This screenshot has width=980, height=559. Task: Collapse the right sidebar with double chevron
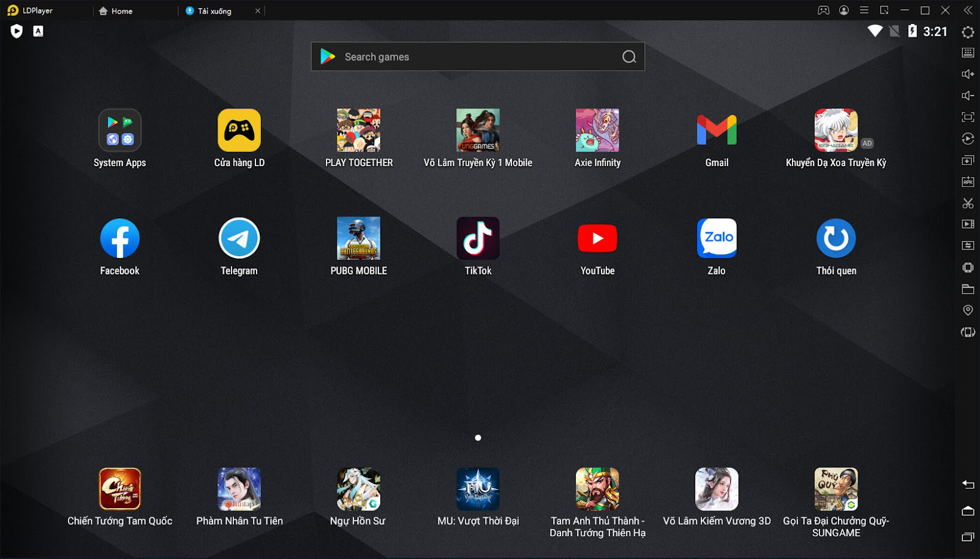pos(968,10)
